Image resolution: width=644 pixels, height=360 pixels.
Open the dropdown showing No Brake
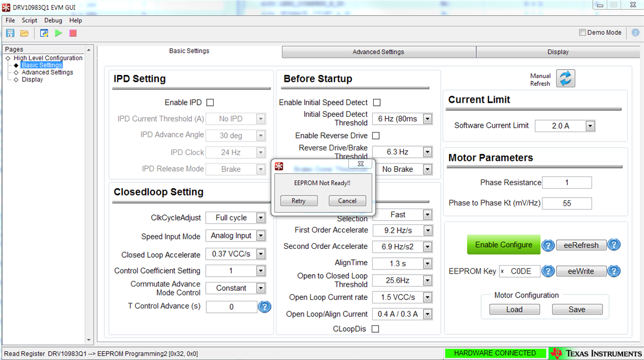tap(427, 169)
